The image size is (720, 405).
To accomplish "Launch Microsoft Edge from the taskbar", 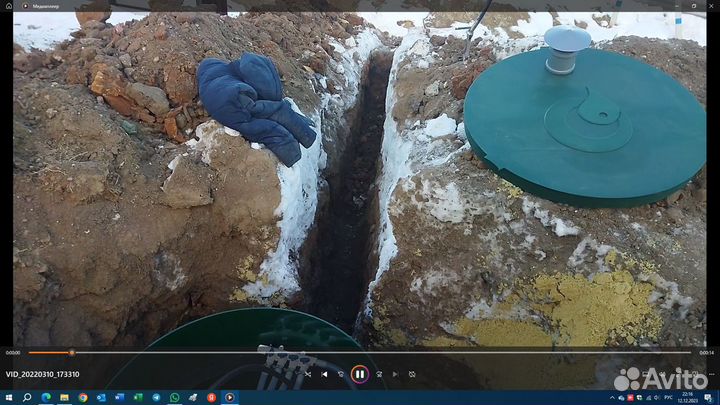I will (x=46, y=397).
